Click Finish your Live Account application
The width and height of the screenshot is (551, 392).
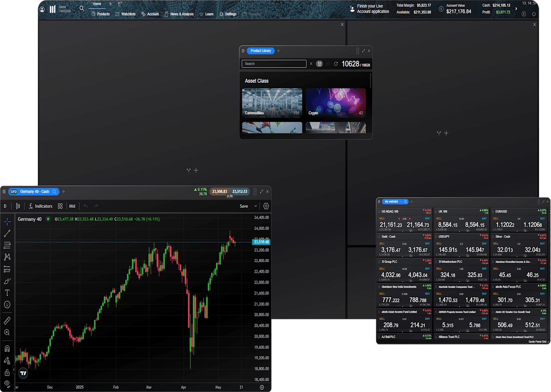[372, 9]
